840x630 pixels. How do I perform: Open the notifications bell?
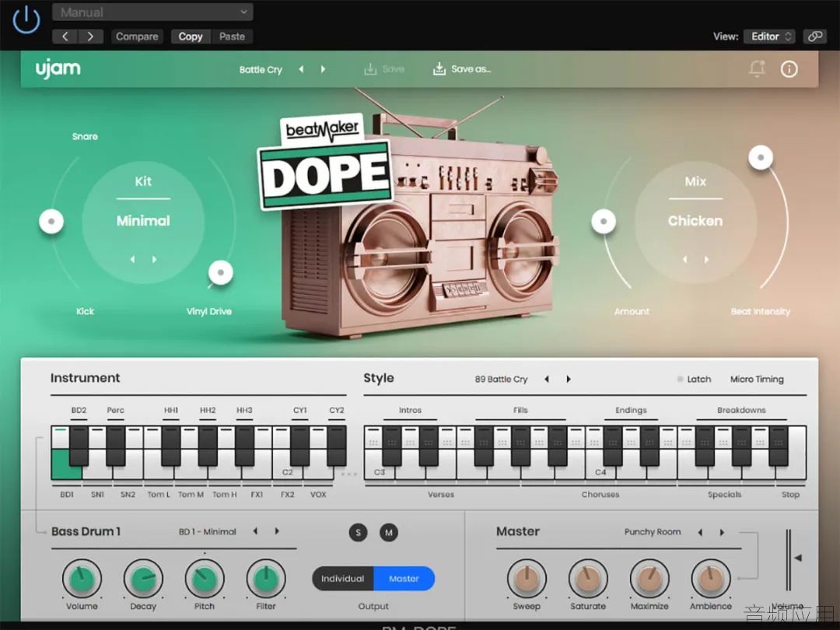[x=757, y=68]
